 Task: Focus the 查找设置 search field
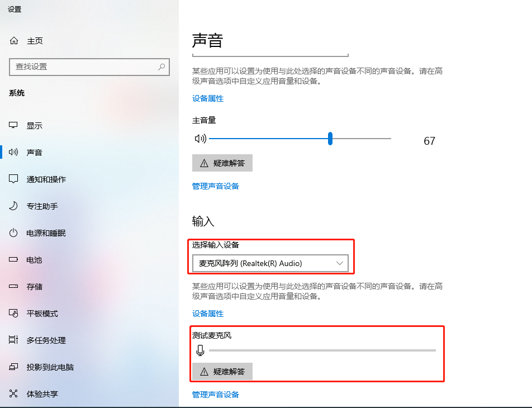[89, 67]
